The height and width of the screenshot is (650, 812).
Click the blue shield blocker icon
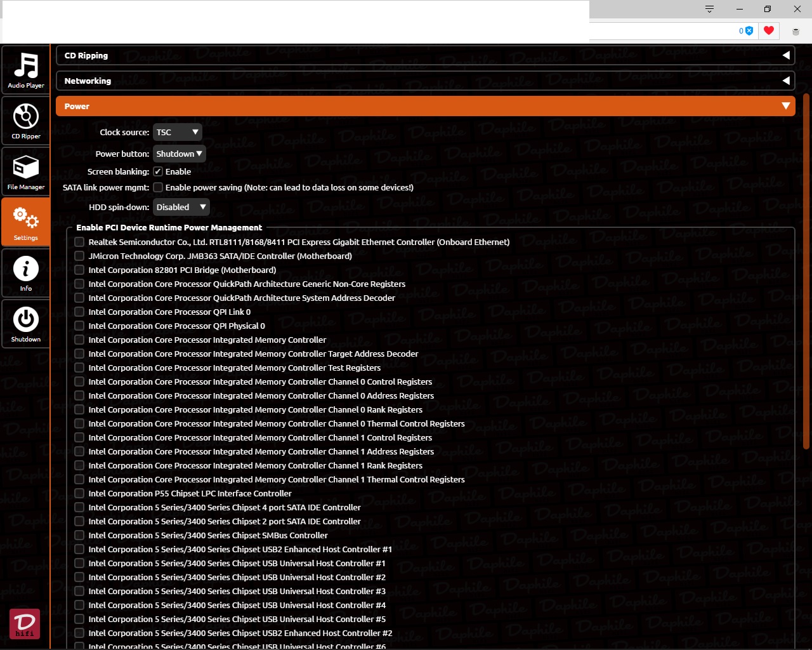749,30
